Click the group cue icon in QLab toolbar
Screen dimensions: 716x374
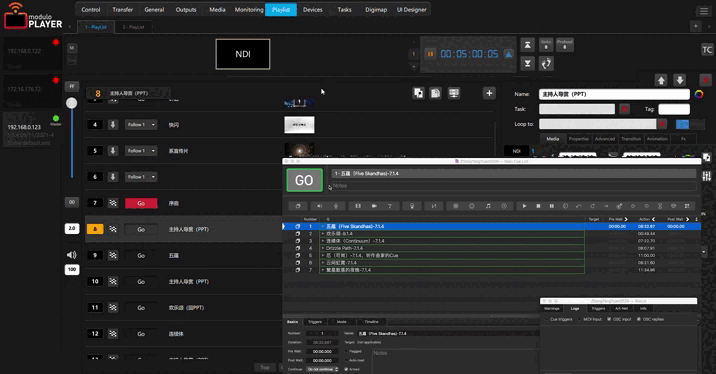tap(298, 206)
